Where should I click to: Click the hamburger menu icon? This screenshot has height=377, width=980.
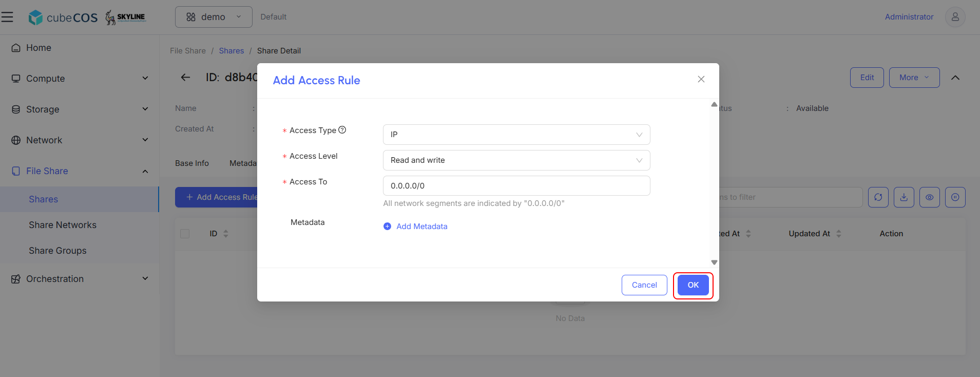coord(7,17)
